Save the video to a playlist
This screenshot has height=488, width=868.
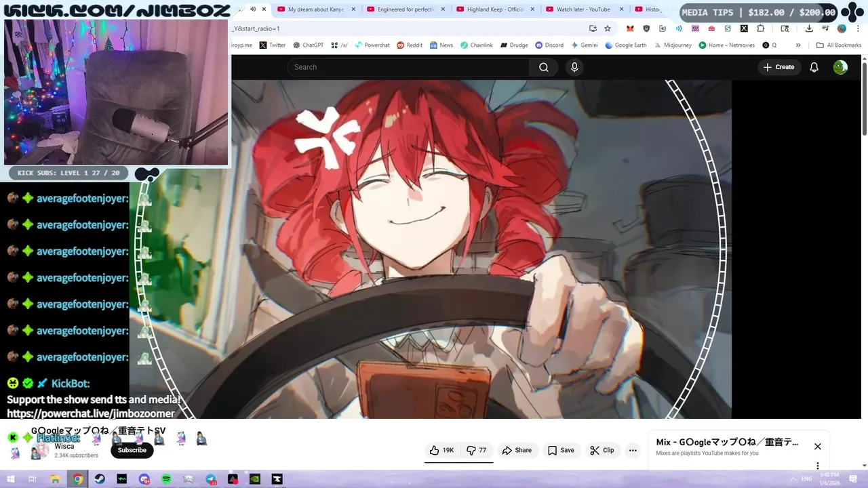point(561,450)
